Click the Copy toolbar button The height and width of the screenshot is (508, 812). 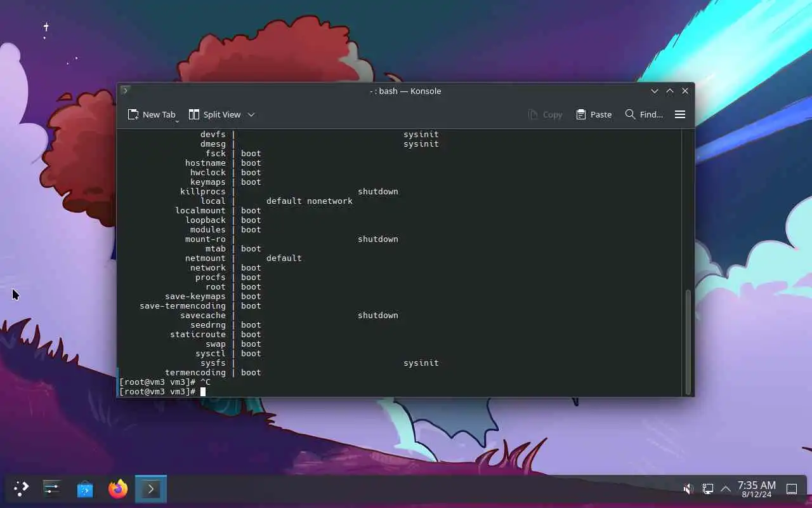pyautogui.click(x=545, y=114)
